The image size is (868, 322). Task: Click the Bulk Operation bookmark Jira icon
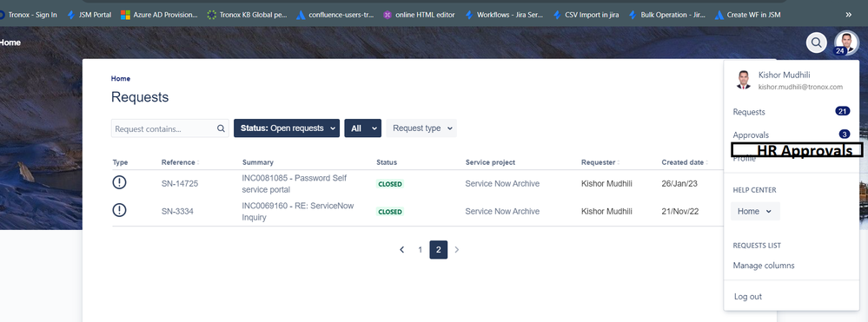633,15
